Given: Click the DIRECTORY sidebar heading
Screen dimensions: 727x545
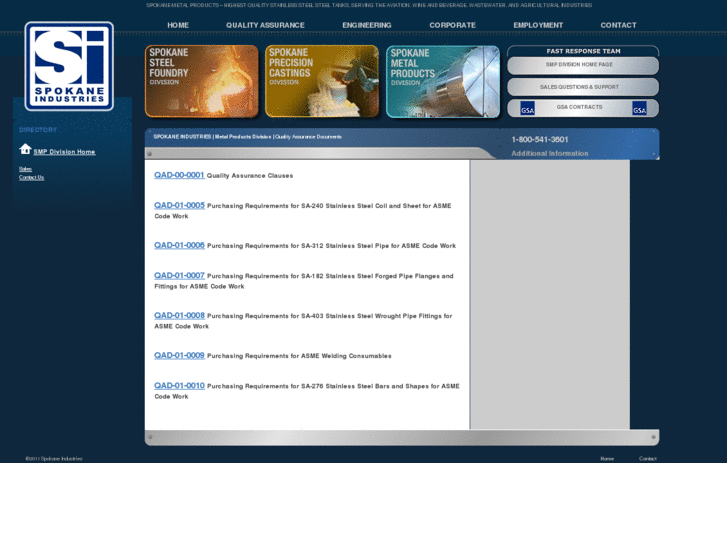Looking at the screenshot, I should (38, 130).
